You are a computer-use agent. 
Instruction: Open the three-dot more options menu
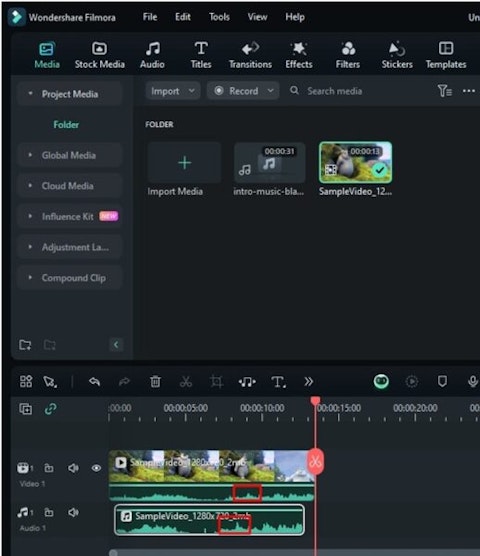[x=469, y=91]
